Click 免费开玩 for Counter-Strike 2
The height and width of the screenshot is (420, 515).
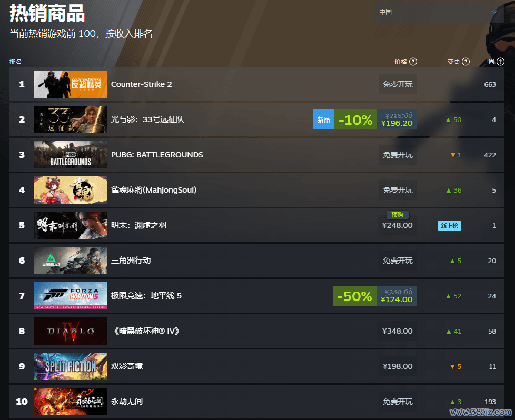pyautogui.click(x=398, y=84)
